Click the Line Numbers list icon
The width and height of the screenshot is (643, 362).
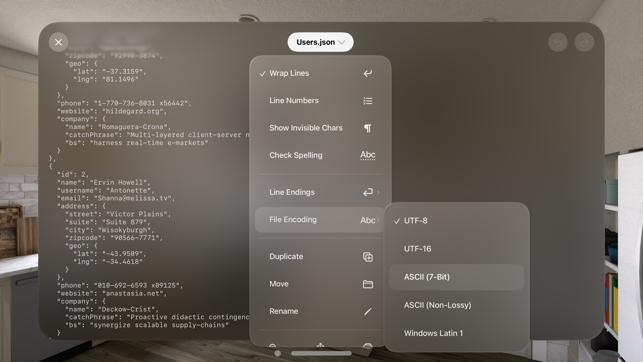(x=368, y=101)
